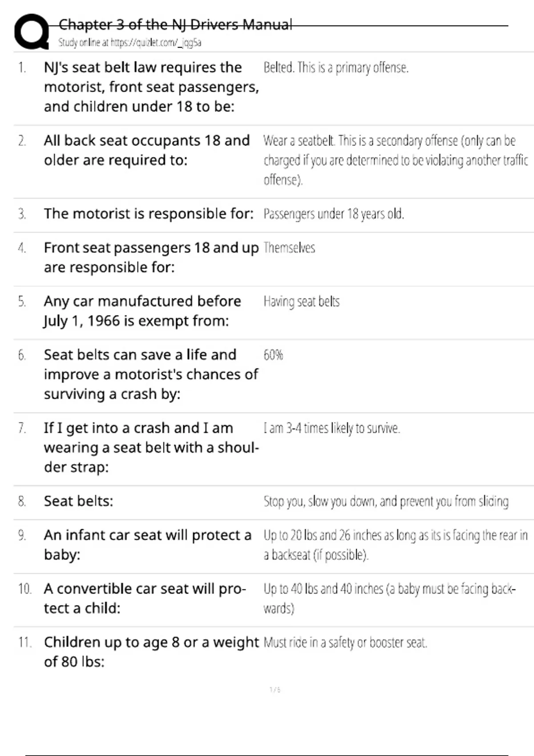Select the 'Seat belts:' question in item 8
Image resolution: width=534 pixels, height=756 pixels.
(x=78, y=501)
